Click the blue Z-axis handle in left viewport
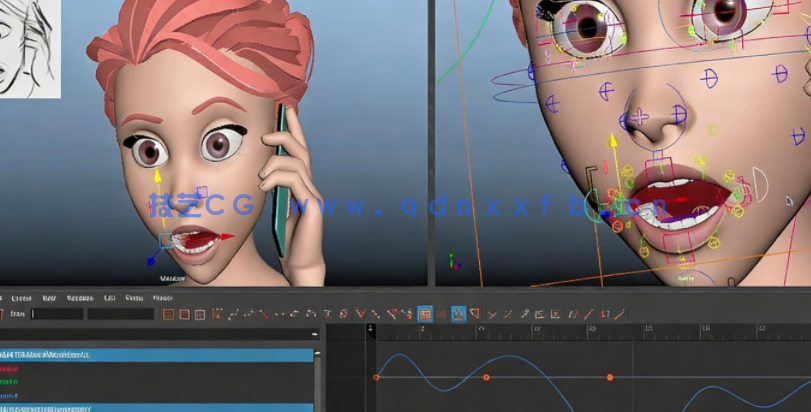 click(x=151, y=262)
